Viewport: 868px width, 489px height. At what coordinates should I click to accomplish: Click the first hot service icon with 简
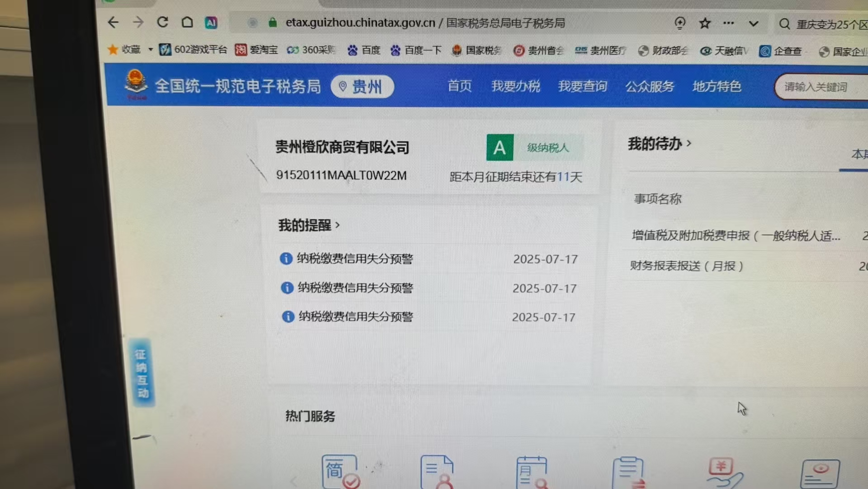[x=340, y=472]
